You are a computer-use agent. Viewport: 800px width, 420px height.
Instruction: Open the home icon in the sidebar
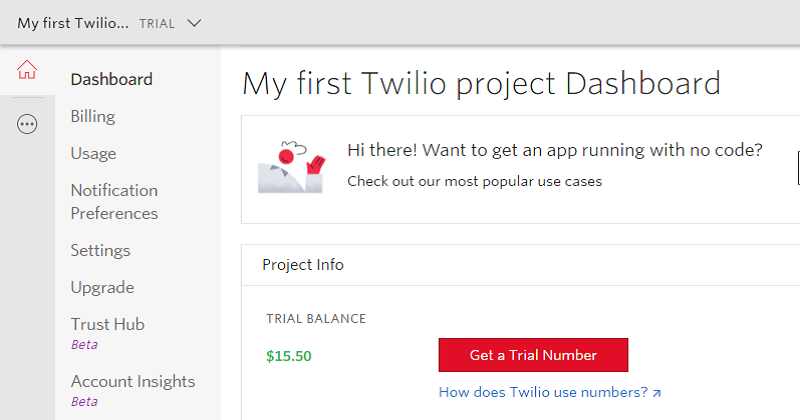click(27, 70)
